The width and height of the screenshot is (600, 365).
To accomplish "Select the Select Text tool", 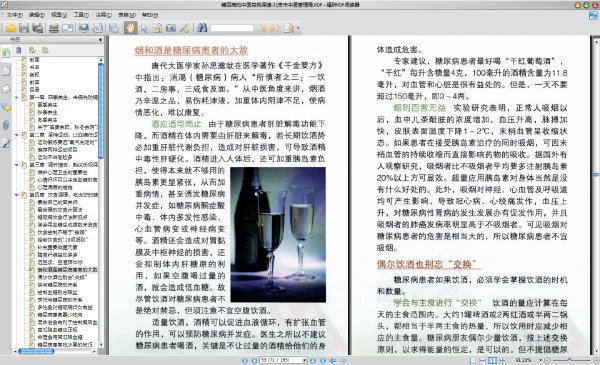I will point(157,28).
